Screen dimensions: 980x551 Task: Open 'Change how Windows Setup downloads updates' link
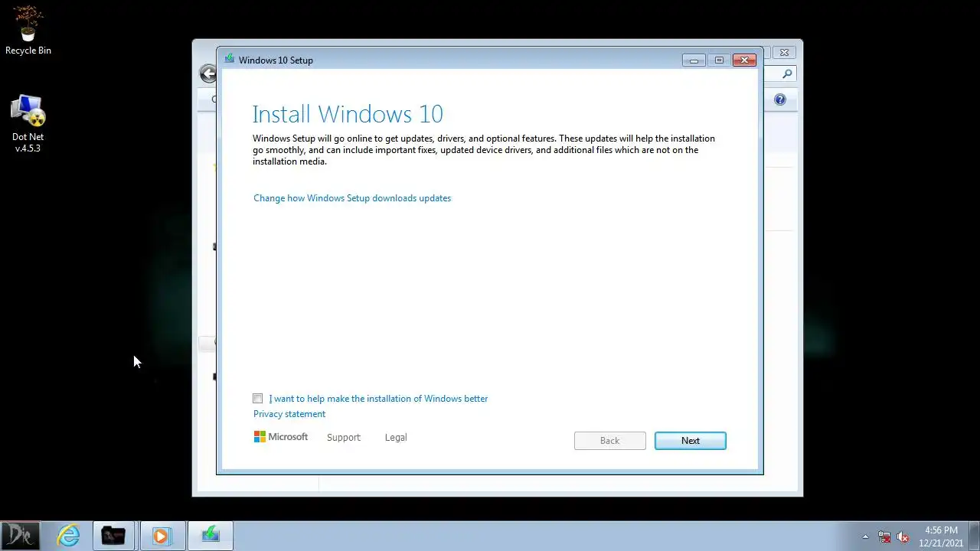click(352, 198)
